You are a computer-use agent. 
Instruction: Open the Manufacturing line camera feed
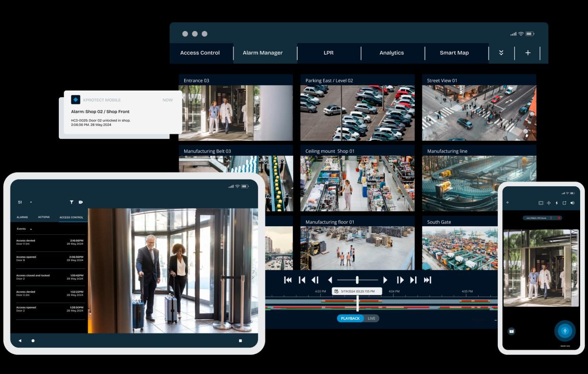479,178
